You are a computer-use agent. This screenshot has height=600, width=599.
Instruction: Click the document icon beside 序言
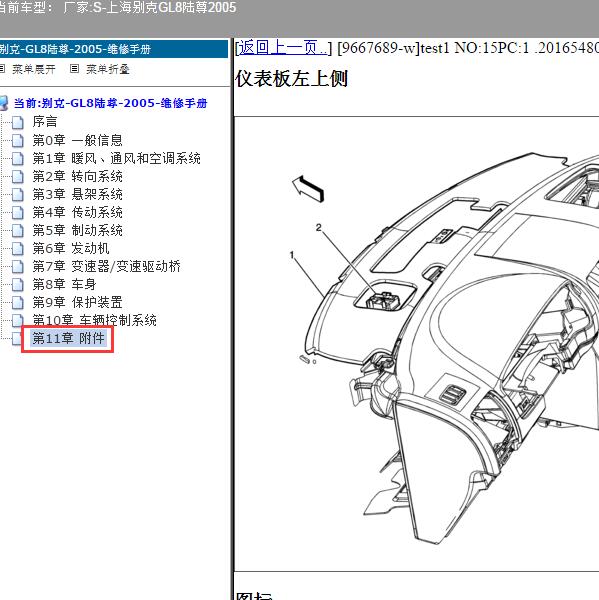pyautogui.click(x=18, y=122)
